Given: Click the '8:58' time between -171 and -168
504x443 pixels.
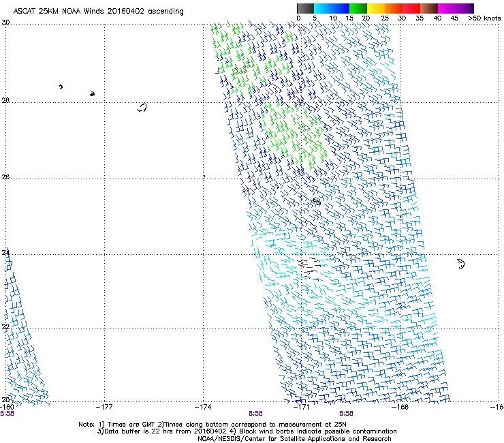Looking at the screenshot, I should (x=346, y=414).
